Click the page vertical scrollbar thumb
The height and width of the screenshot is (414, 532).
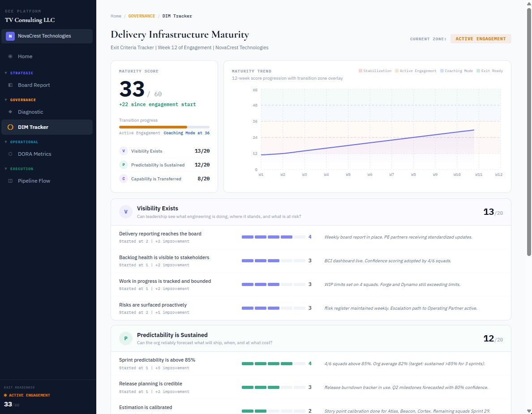(x=529, y=132)
